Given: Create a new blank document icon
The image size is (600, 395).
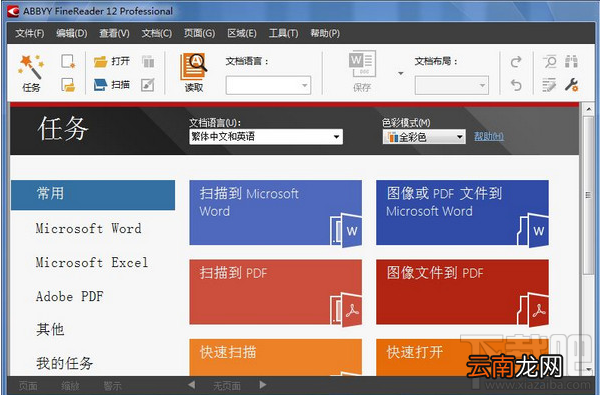Looking at the screenshot, I should pos(68,61).
